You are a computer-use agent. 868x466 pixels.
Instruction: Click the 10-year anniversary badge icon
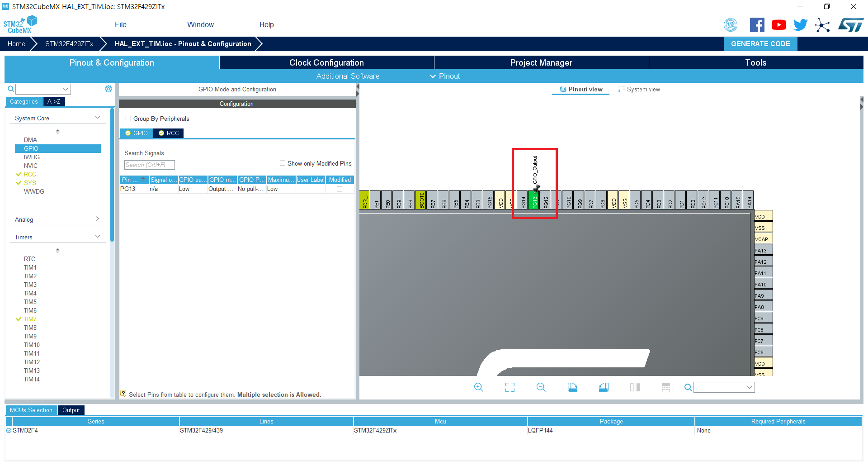pyautogui.click(x=731, y=25)
